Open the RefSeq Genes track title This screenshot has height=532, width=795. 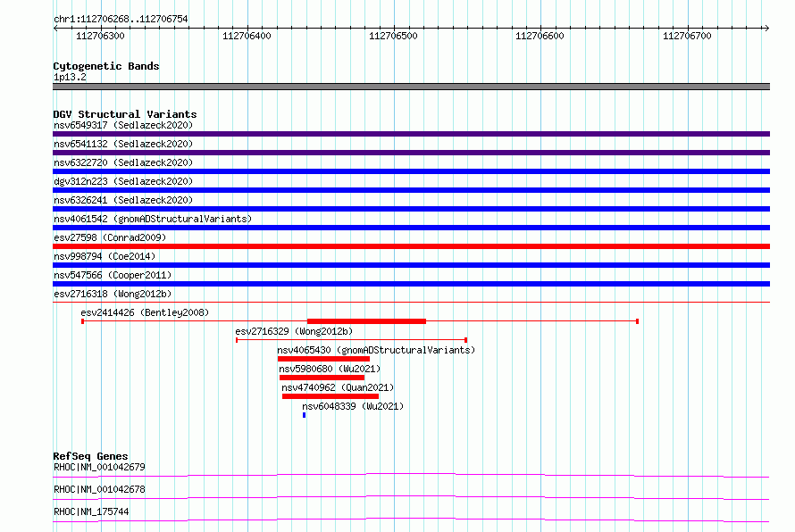(90, 456)
